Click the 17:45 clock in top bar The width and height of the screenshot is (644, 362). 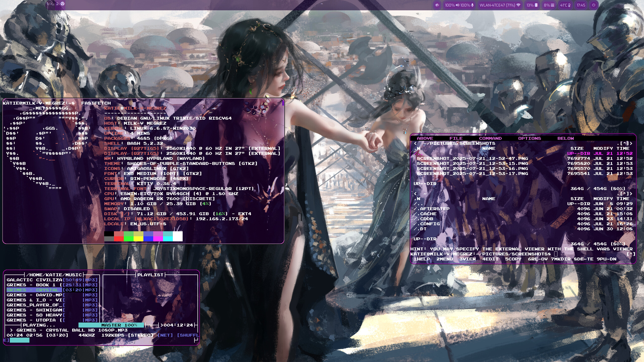tap(581, 5)
